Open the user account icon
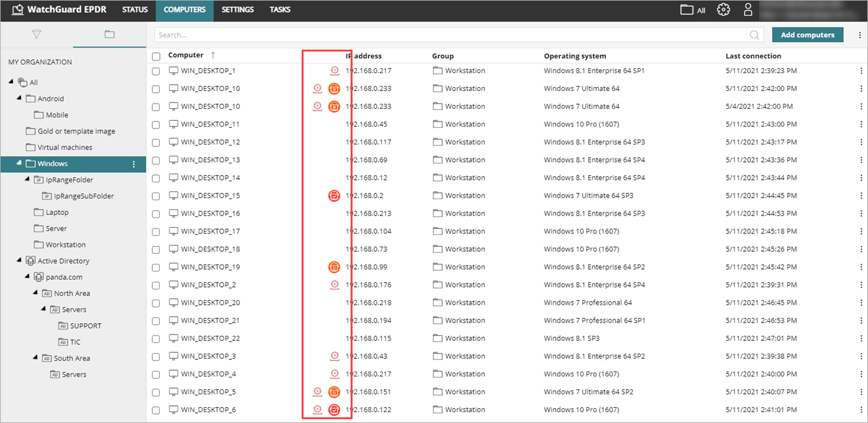Image resolution: width=868 pixels, height=423 pixels. pos(748,10)
